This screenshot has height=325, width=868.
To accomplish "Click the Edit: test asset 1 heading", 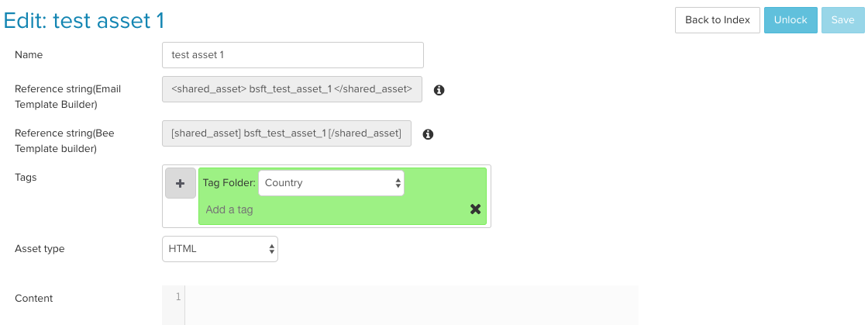I will click(x=84, y=20).
